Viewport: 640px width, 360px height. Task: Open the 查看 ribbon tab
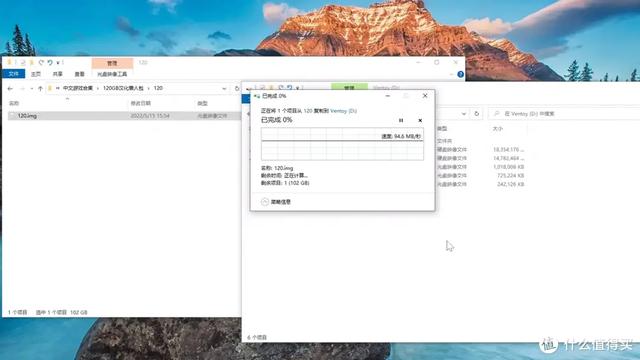79,74
